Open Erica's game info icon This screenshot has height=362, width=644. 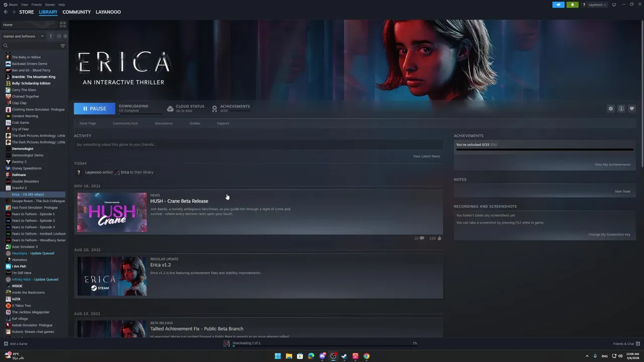(621, 109)
